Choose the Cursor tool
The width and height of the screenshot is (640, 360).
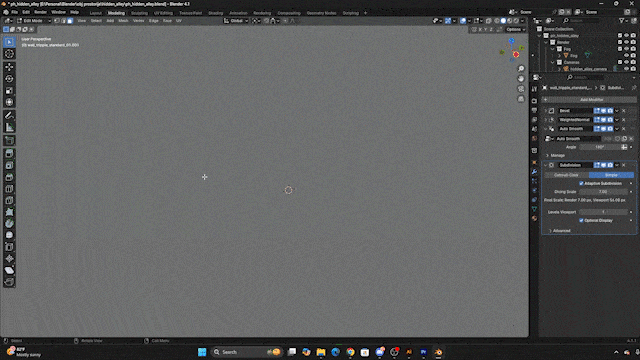coord(9,54)
